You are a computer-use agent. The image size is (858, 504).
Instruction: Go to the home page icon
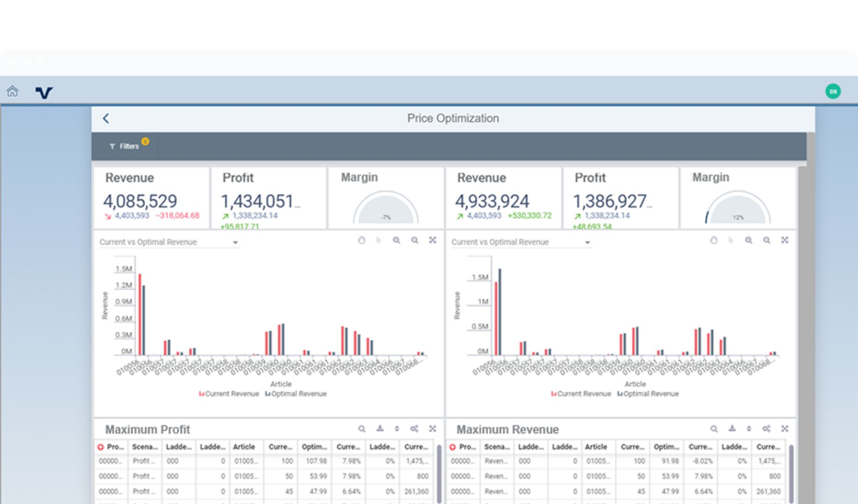[12, 91]
